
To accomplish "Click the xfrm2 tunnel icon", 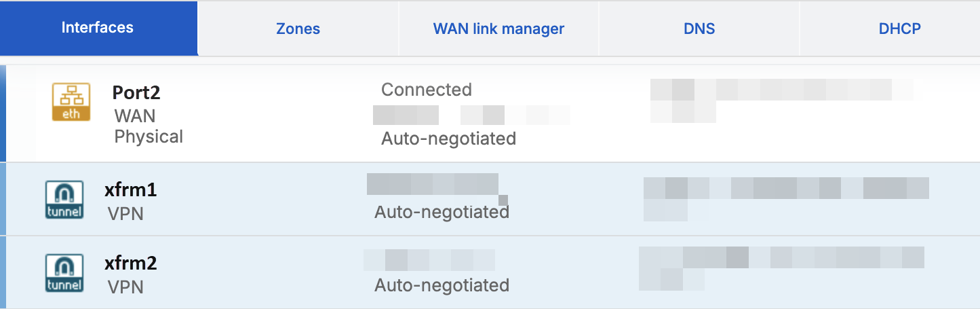I will pyautogui.click(x=64, y=272).
